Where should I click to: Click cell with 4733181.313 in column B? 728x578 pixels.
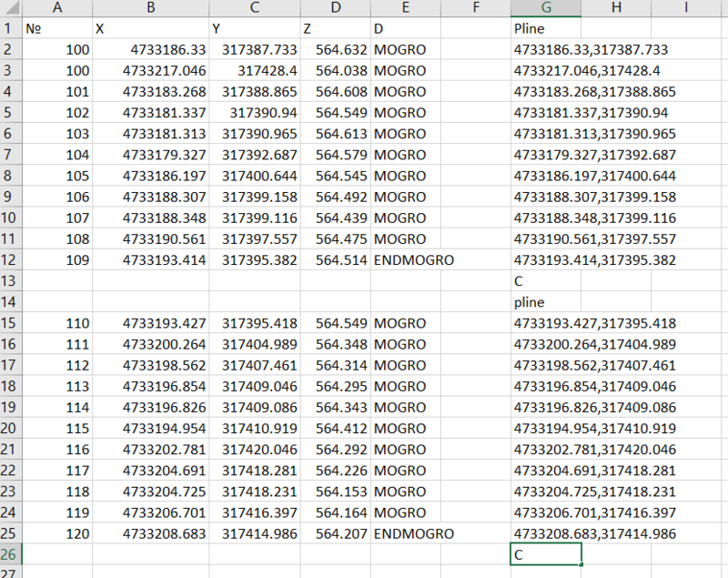click(150, 134)
